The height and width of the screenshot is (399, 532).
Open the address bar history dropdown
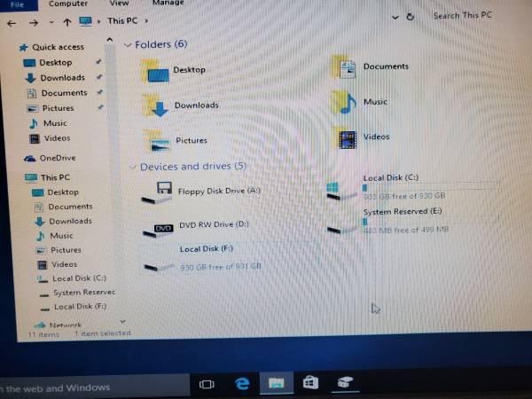[x=393, y=17]
